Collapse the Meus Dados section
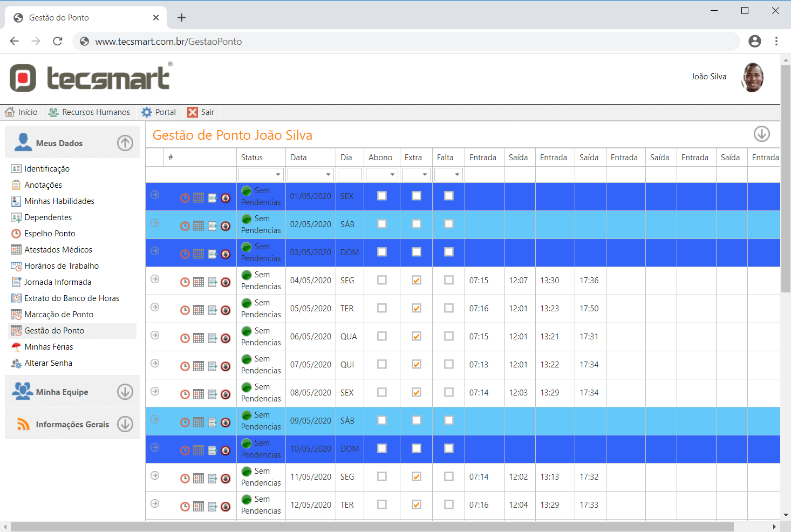The width and height of the screenshot is (791, 532). pyautogui.click(x=125, y=143)
